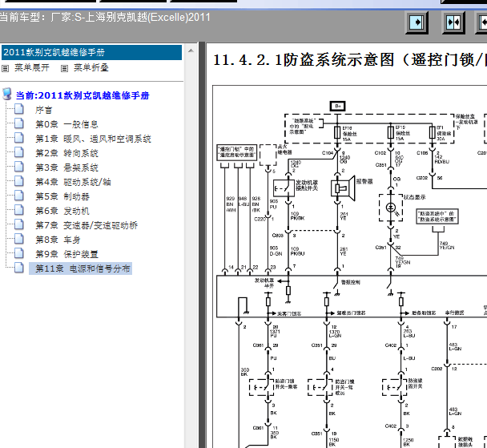This screenshot has height=448, width=487.
Task: Open chapter 第4章 驱动系统/轴
Action: pos(73,182)
